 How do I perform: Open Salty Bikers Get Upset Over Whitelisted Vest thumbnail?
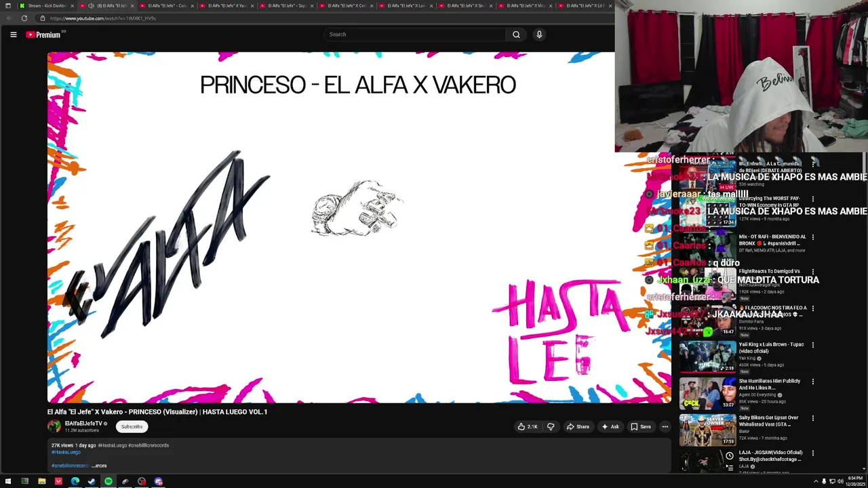pyautogui.click(x=708, y=430)
